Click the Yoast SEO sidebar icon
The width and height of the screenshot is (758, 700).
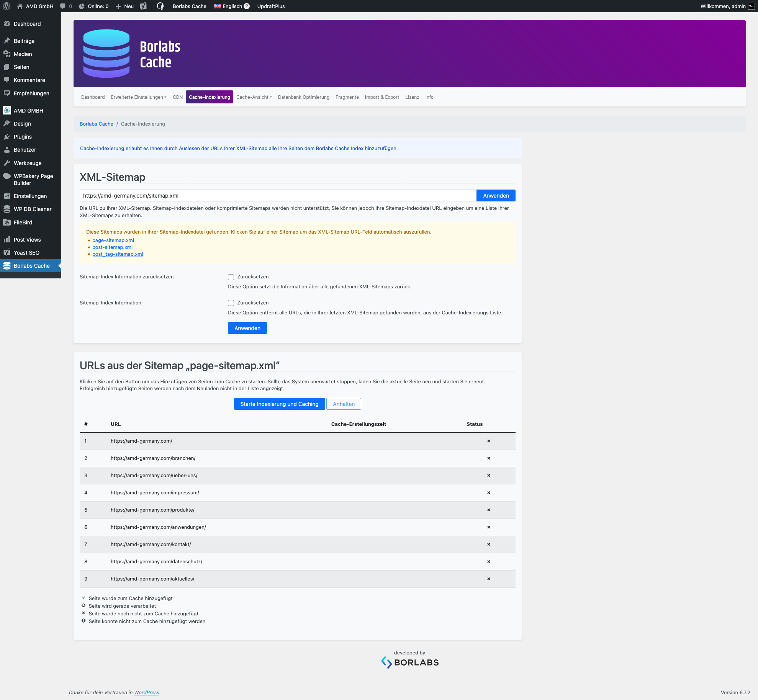(x=7, y=253)
